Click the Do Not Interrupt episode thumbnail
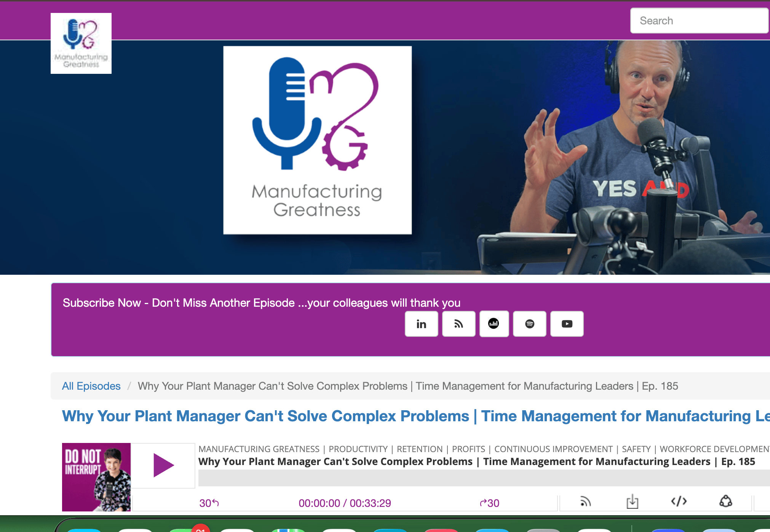This screenshot has height=532, width=770. tap(96, 477)
